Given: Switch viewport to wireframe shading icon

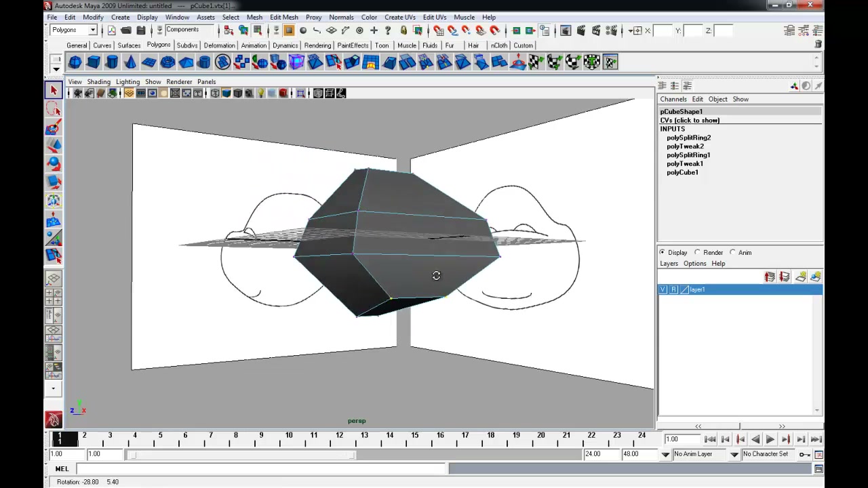Looking at the screenshot, I should [215, 93].
